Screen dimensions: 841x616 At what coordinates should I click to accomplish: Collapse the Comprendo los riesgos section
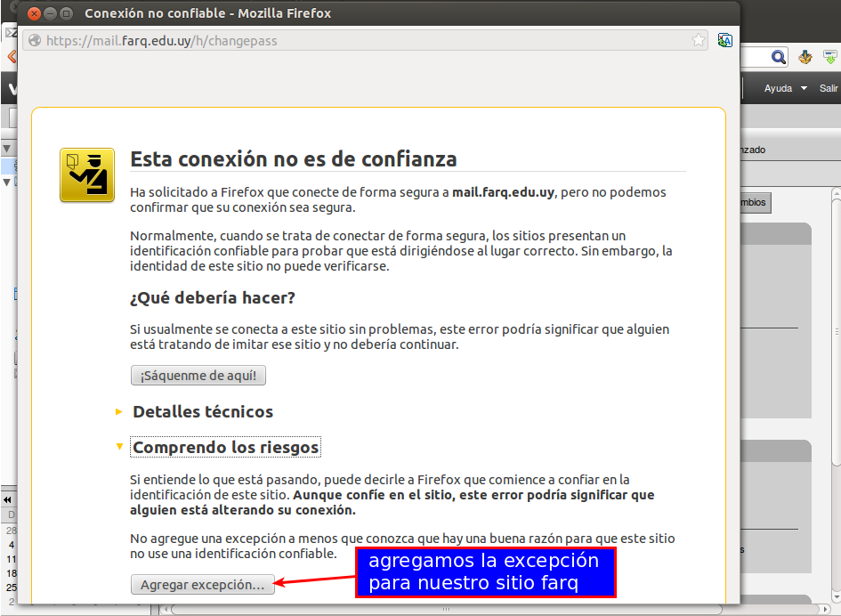(x=119, y=447)
